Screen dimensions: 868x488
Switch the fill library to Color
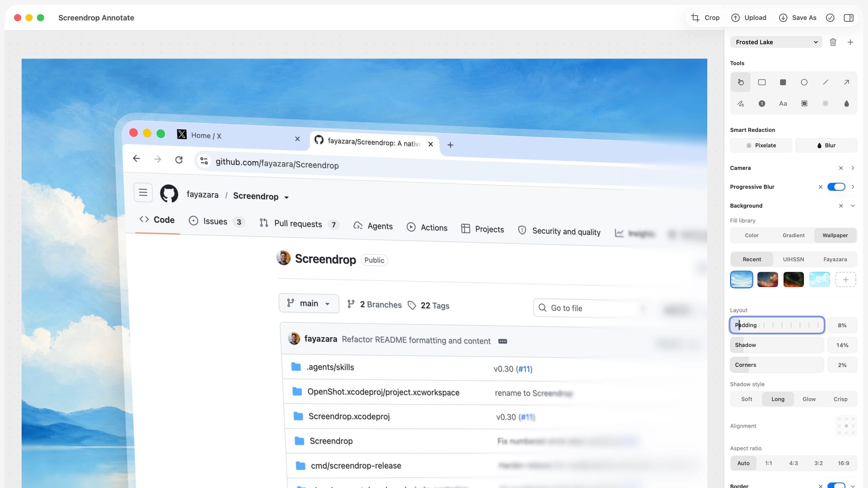click(752, 236)
